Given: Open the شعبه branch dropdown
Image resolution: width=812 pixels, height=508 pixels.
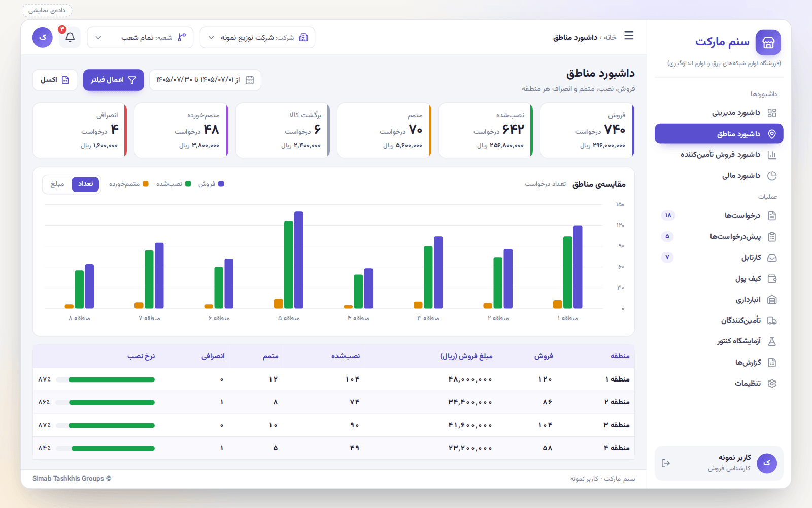Looking at the screenshot, I should 140,38.
